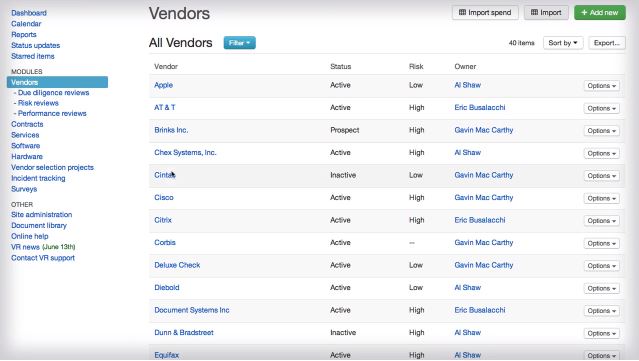The width and height of the screenshot is (639, 361).
Task: Go to Dashboard in sidebar
Action: 29,13
